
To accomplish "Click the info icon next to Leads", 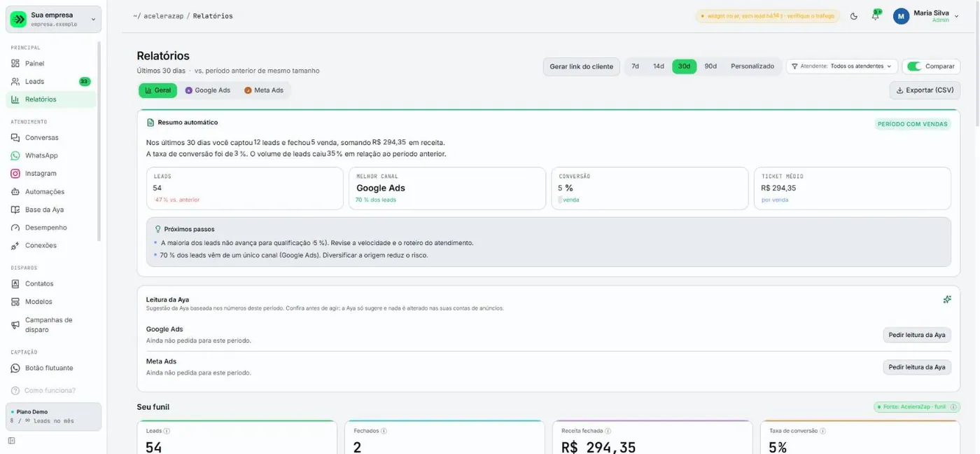I will [167, 431].
